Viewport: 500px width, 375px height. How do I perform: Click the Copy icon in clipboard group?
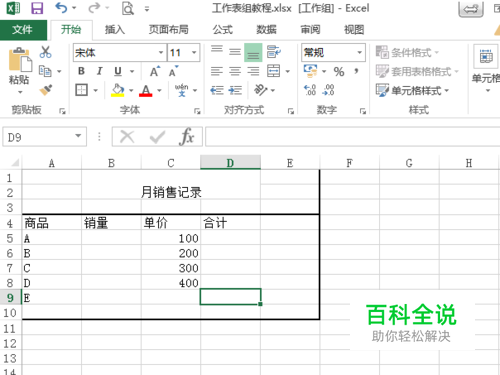(45, 71)
